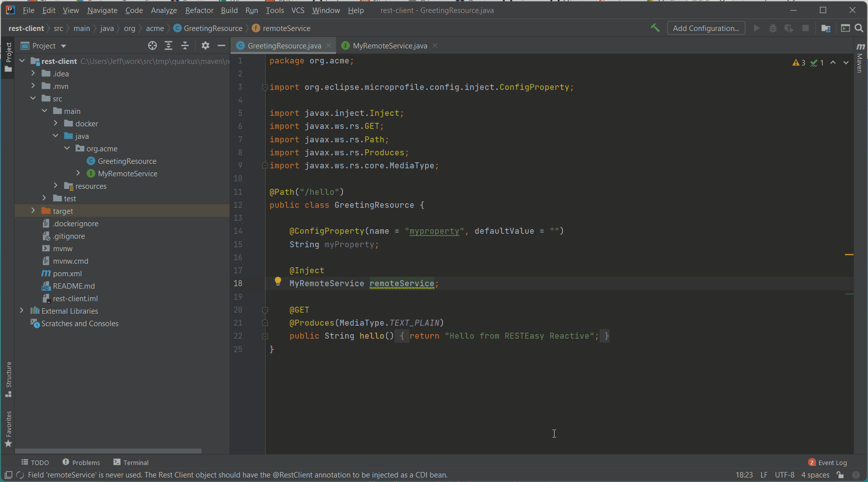Open the Event Log
868x482 pixels.
tap(832, 463)
